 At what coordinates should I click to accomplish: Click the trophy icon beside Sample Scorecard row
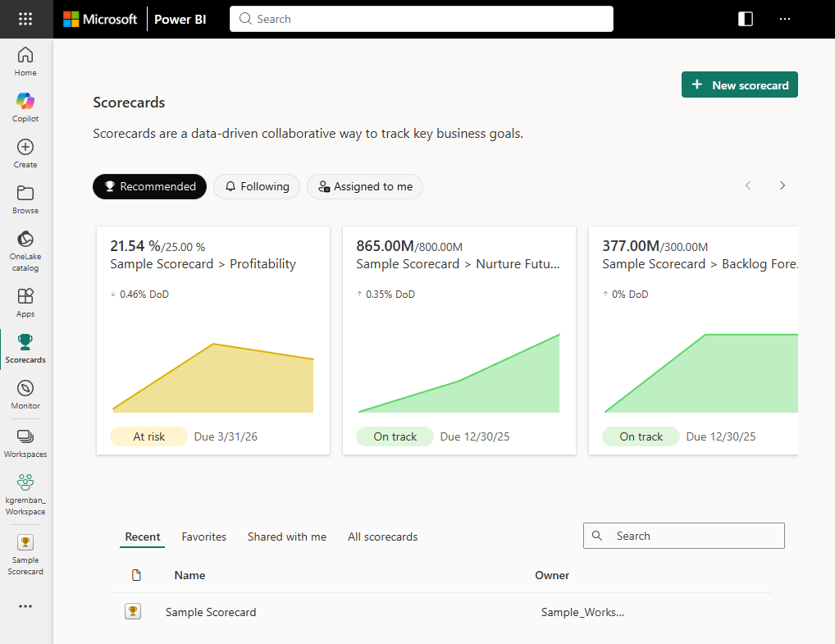click(x=133, y=611)
